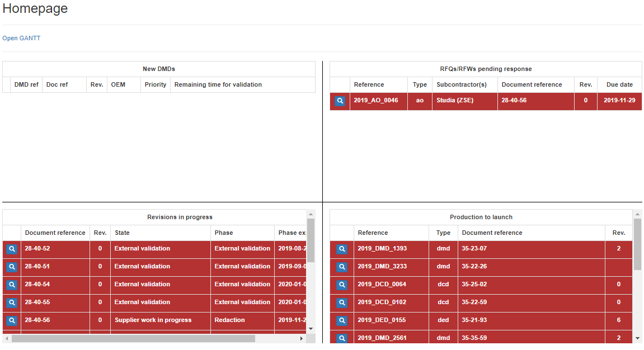Viewport: 644px width, 350px height.
Task: Open magnifier icon for revision 28-40-54
Action: [12, 285]
